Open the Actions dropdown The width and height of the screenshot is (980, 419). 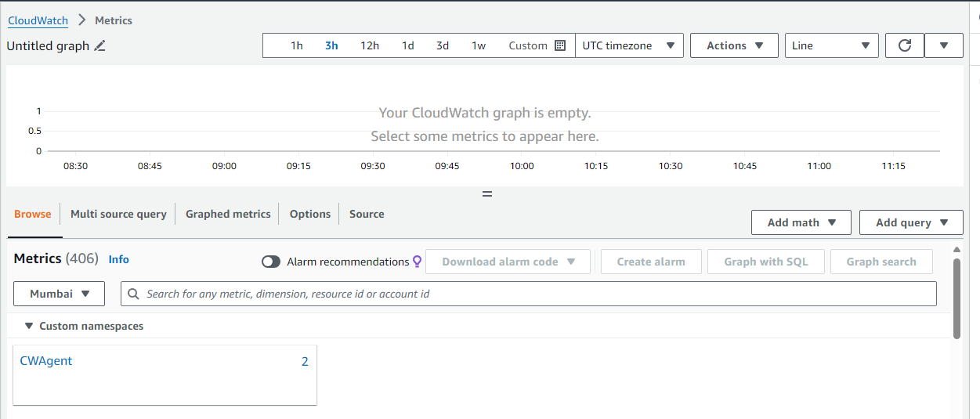[x=734, y=45]
